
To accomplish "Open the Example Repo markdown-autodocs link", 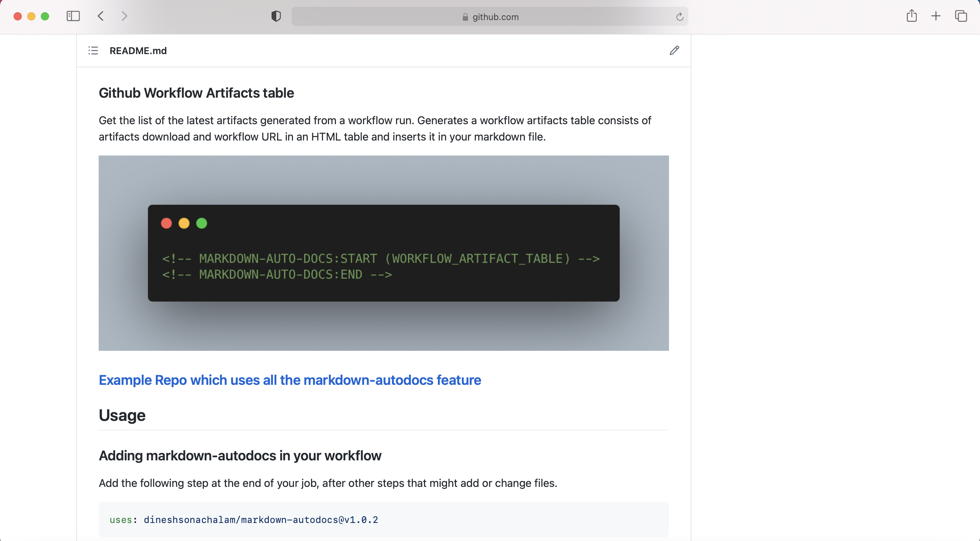I will 290,380.
